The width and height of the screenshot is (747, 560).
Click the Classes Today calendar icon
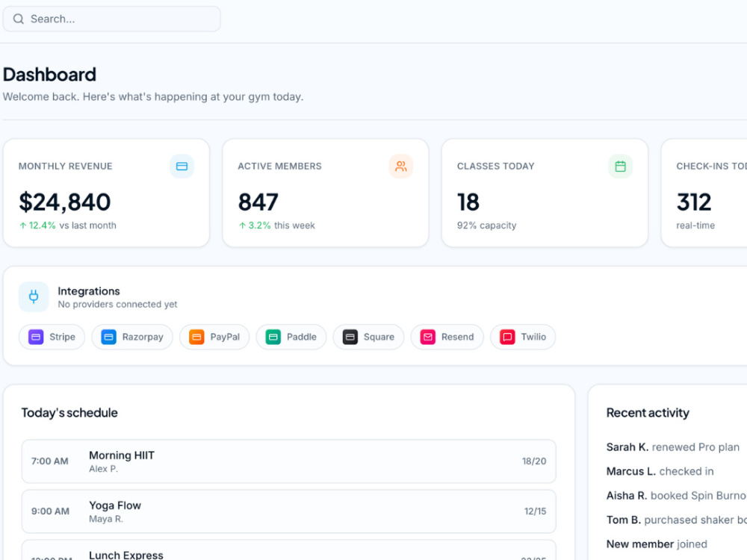click(620, 167)
